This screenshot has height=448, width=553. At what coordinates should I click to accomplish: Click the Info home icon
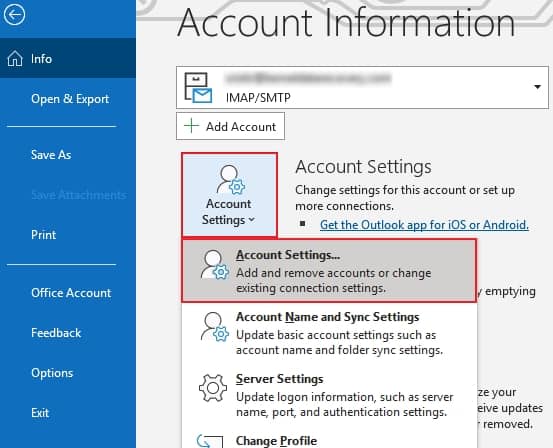15,58
